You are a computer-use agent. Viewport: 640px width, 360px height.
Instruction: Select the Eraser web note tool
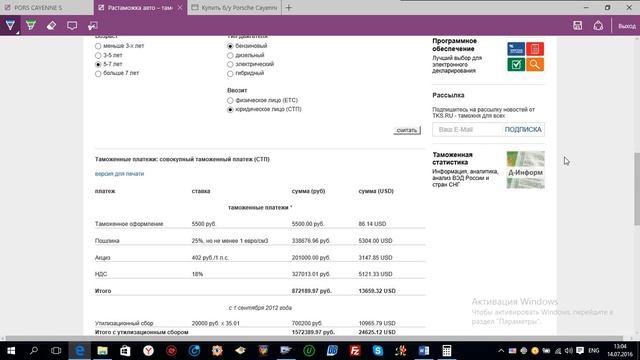(x=51, y=25)
